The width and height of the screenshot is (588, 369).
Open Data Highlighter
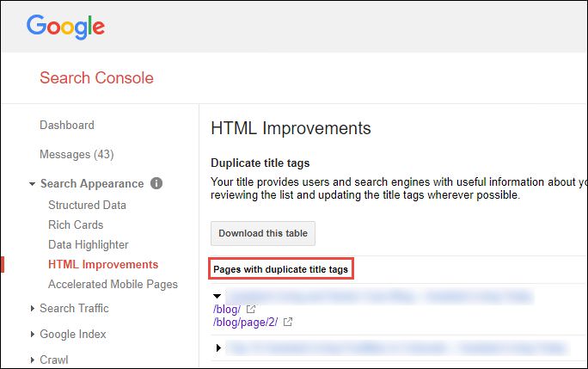89,245
